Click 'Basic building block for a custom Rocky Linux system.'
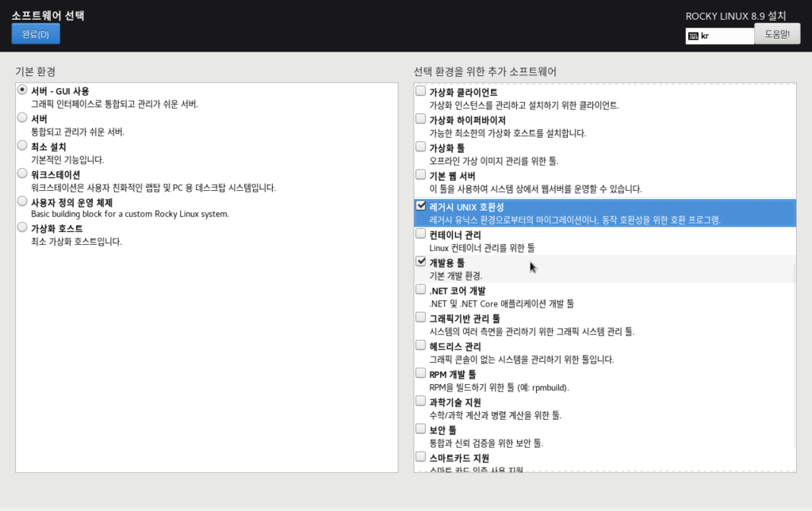The image size is (812, 511). (130, 214)
